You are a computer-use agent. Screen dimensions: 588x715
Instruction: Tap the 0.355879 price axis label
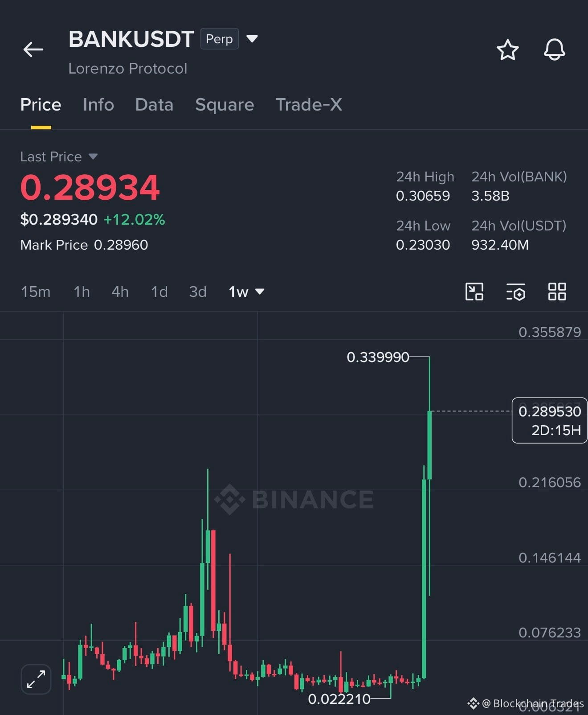(x=550, y=332)
